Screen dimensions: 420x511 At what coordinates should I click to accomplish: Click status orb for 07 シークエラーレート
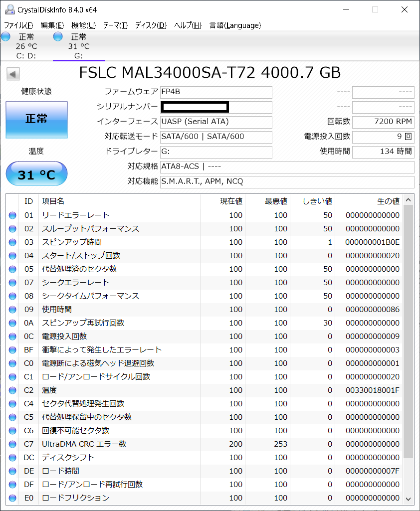click(12, 283)
